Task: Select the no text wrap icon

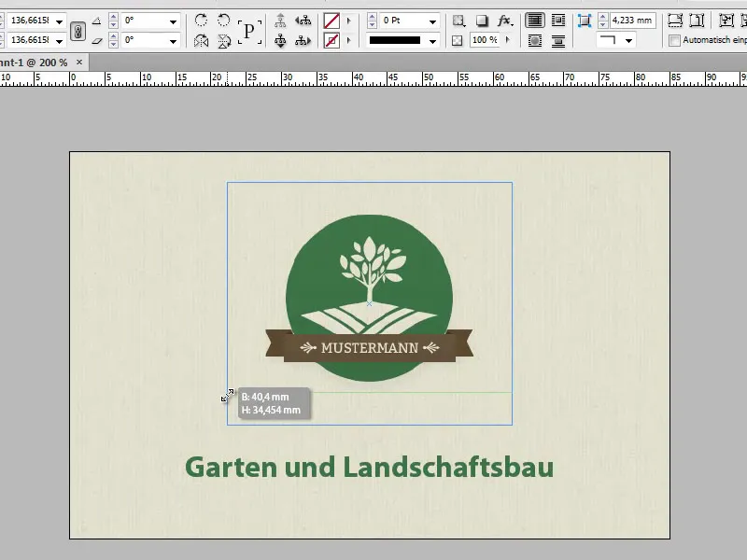Action: pos(535,21)
